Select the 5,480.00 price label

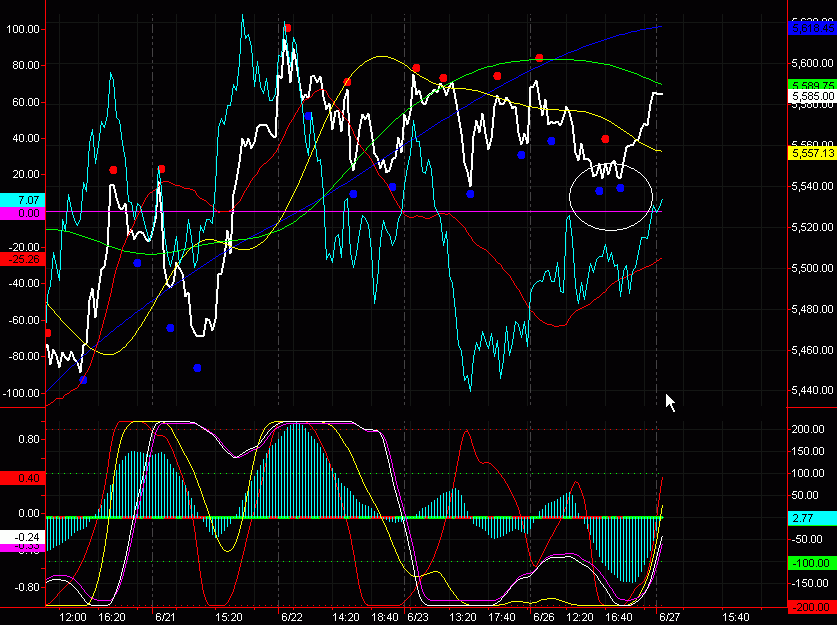click(x=812, y=310)
